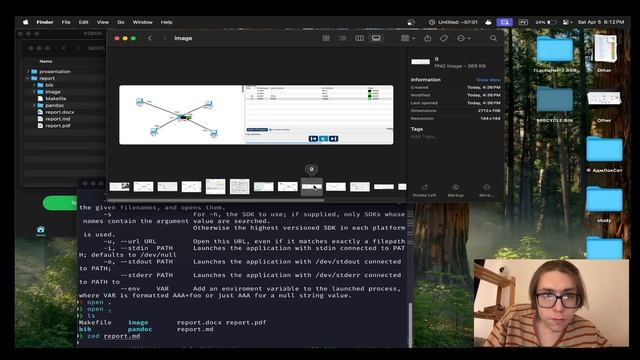This screenshot has width=640, height=360.
Task: Click the Rotate Left button
Action: point(424,190)
